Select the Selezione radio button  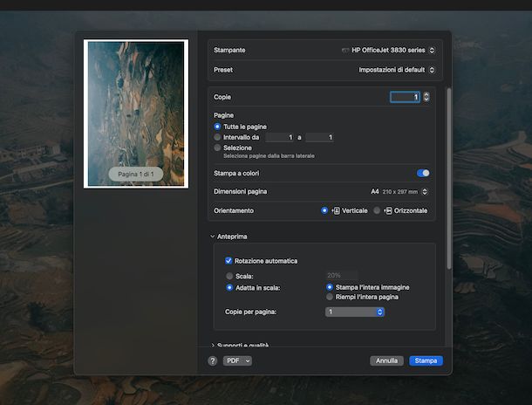coord(217,148)
